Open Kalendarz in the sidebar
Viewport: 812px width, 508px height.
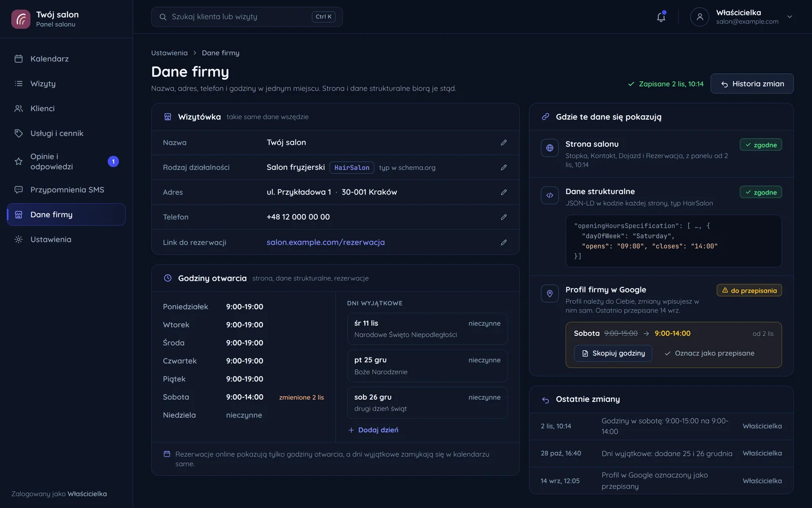(66, 59)
